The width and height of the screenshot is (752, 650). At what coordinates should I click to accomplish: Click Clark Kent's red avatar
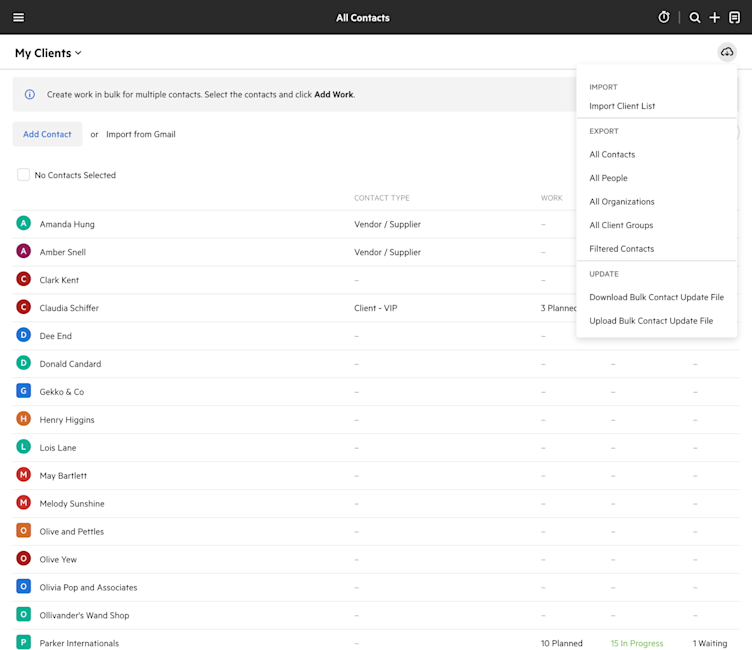(24, 279)
